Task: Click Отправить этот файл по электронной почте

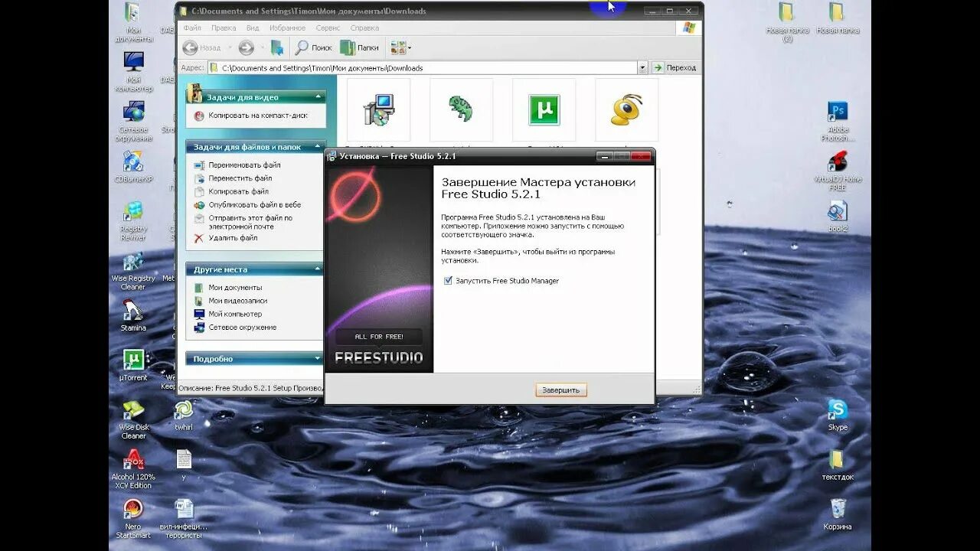Action: (250, 222)
